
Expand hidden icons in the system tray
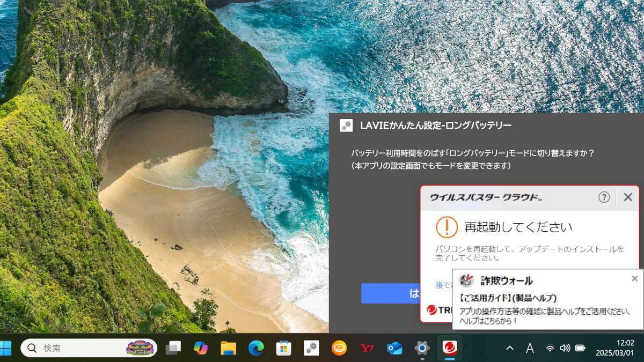pos(510,348)
